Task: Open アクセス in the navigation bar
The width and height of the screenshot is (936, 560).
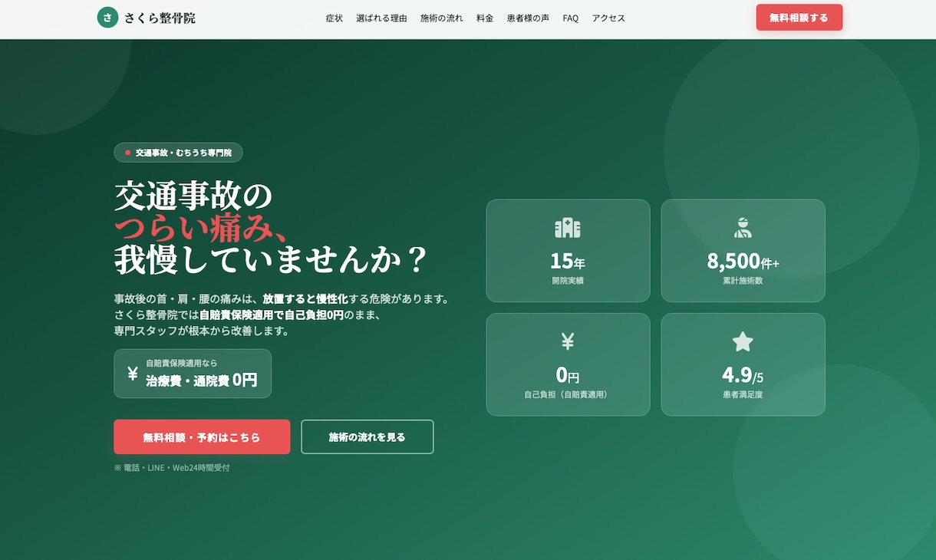Action: [x=608, y=18]
